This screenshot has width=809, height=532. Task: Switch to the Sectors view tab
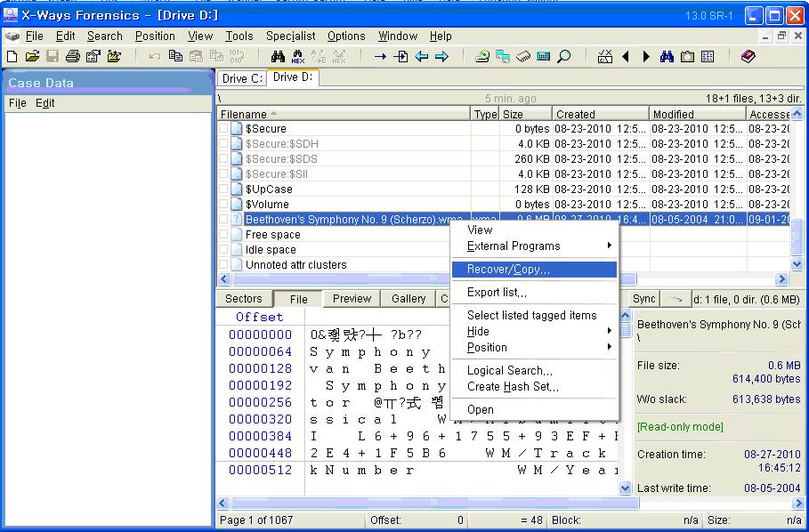tap(244, 299)
